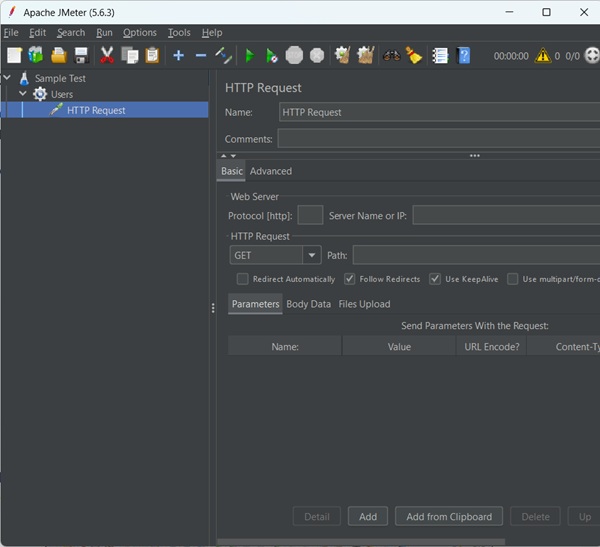Select the Parameters tab
Image resolution: width=600 pixels, height=547 pixels.
coord(255,304)
